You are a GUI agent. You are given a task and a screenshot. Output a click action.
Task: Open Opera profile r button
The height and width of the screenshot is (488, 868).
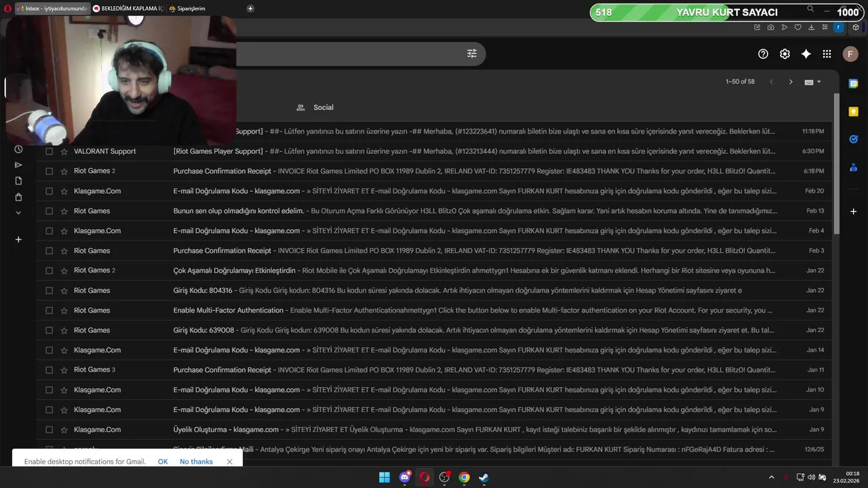[x=839, y=27]
